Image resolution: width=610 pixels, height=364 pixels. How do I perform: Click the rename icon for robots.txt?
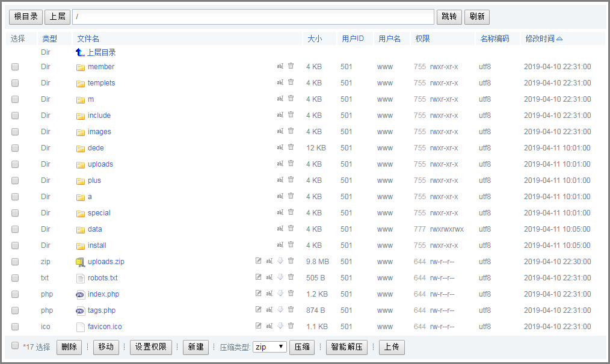[270, 277]
